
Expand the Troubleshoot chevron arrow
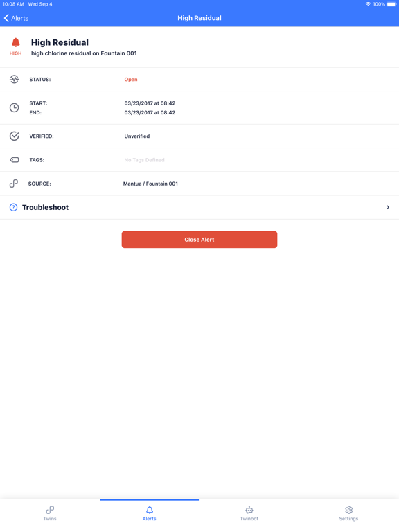(387, 207)
